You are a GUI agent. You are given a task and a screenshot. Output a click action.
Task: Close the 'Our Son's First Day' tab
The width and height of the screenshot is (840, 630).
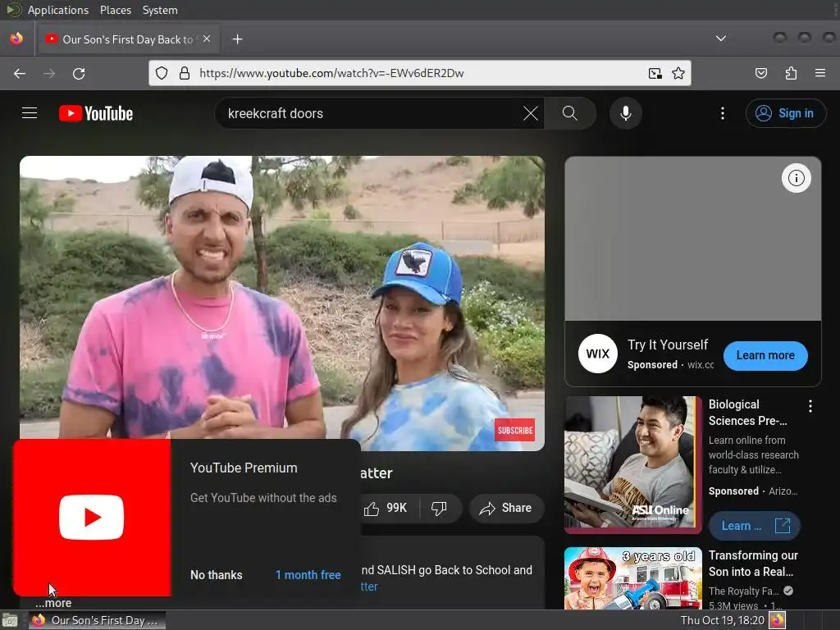(x=207, y=39)
